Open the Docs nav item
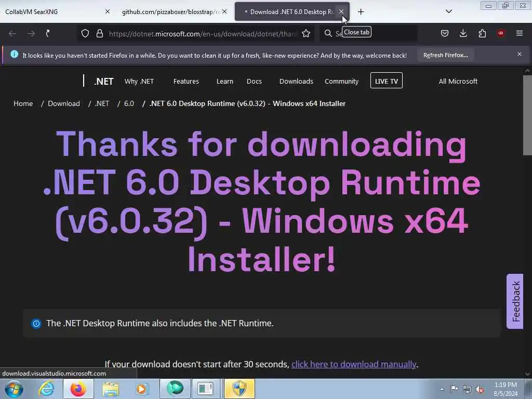The width and height of the screenshot is (532, 399). [x=254, y=82]
